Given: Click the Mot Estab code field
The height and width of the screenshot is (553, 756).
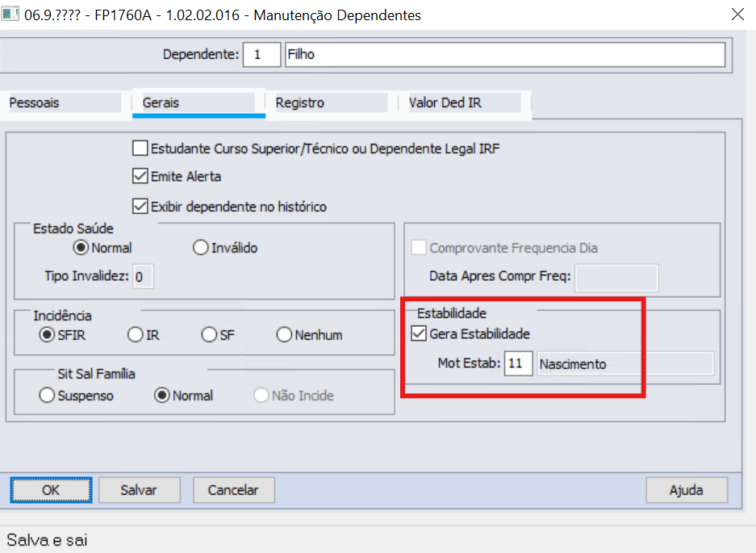Looking at the screenshot, I should [x=518, y=363].
